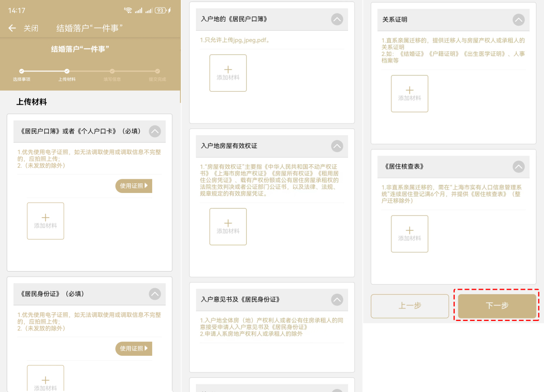The height and width of the screenshot is (392, 544).
Task: Tap the 关闭 close label
Action: [x=31, y=28]
